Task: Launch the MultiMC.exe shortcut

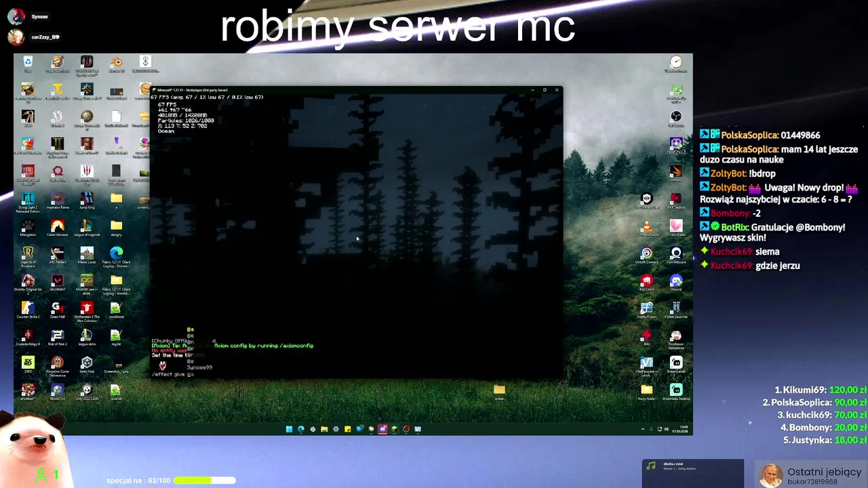Action: [87, 284]
